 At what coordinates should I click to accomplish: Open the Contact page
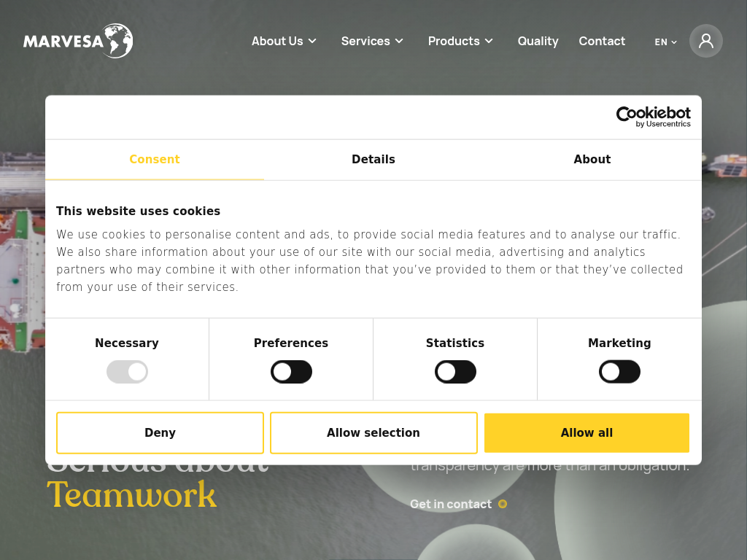coord(602,41)
